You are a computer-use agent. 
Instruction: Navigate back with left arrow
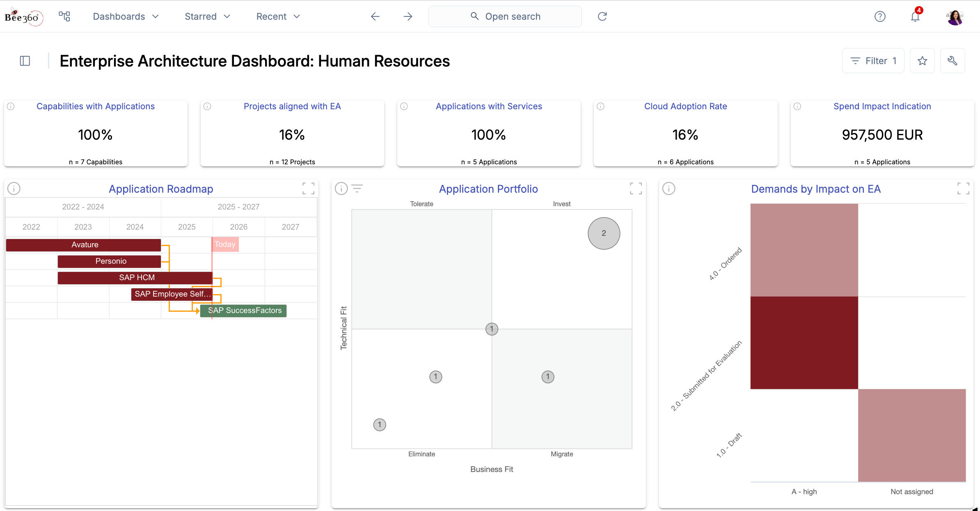[375, 16]
